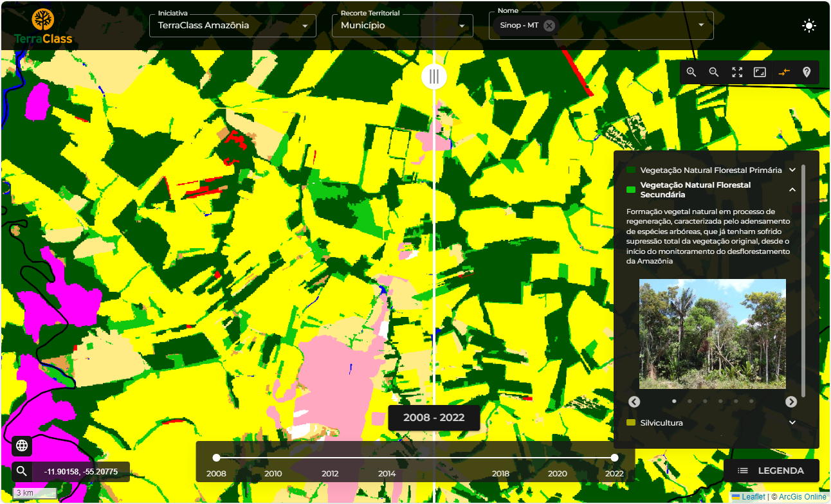Expand the Nome dropdown list
The height and width of the screenshot is (504, 831).
point(701,25)
